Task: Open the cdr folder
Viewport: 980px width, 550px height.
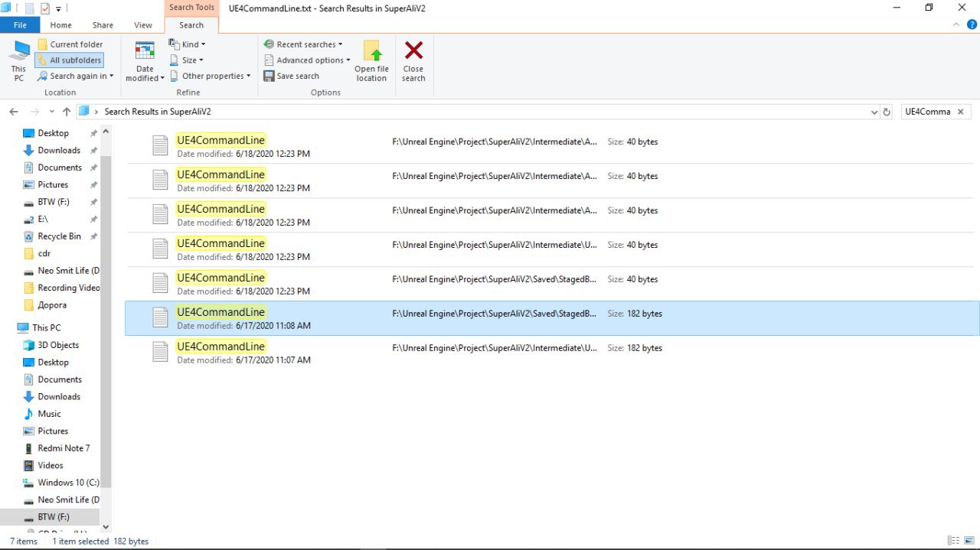Action: coord(44,254)
